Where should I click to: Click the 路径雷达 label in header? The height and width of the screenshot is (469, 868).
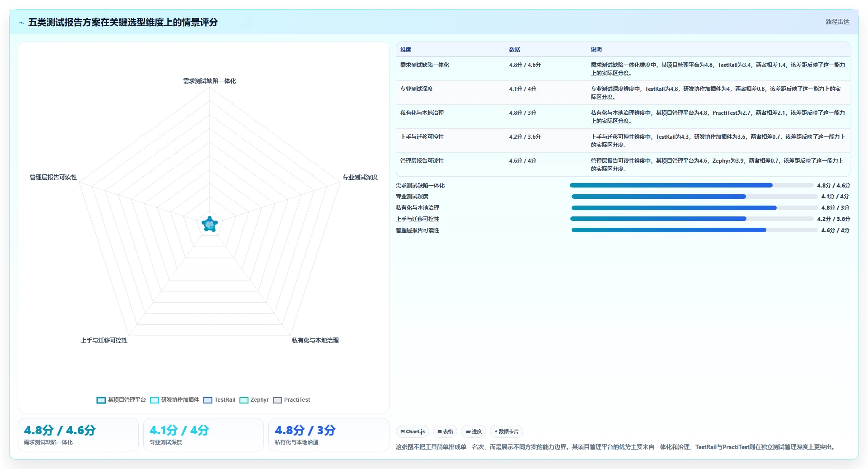tap(837, 22)
